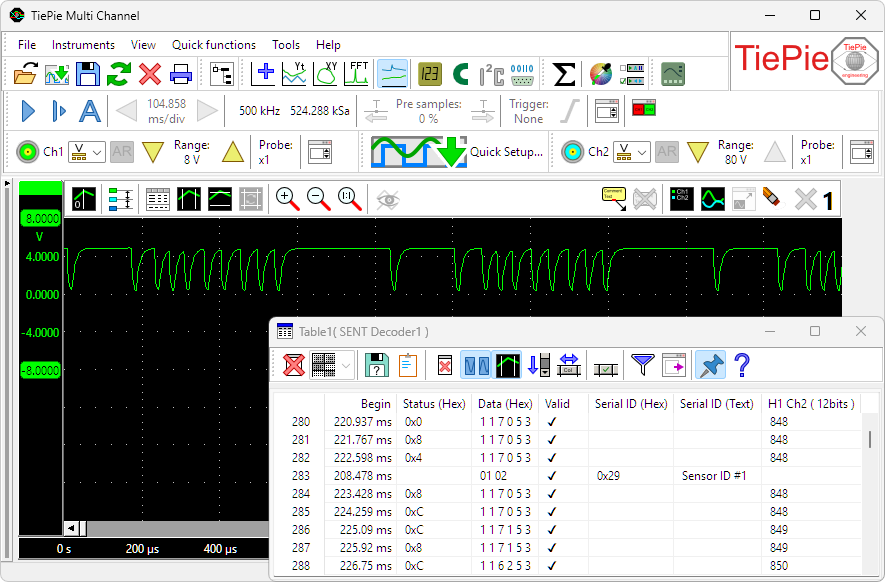Increase Ch1 range with up triangle
885x582 pixels.
click(233, 152)
